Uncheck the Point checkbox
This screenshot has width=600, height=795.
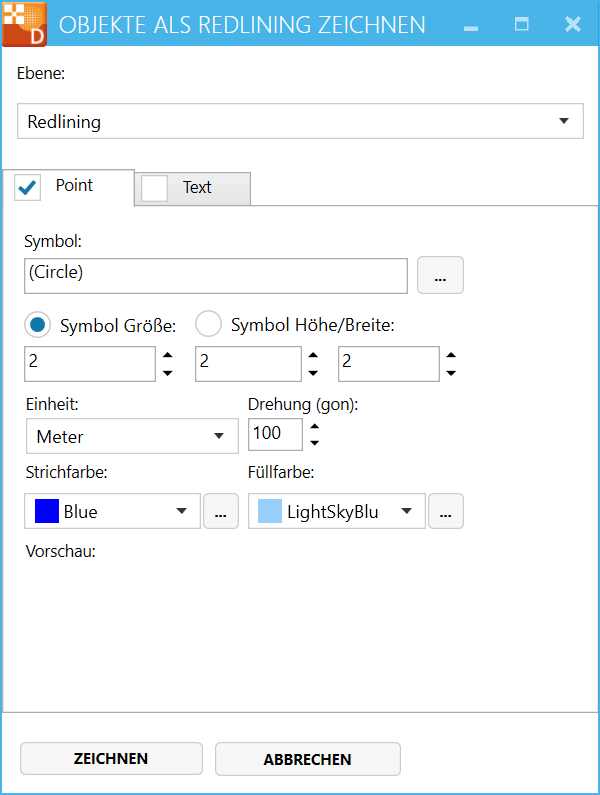click(29, 187)
